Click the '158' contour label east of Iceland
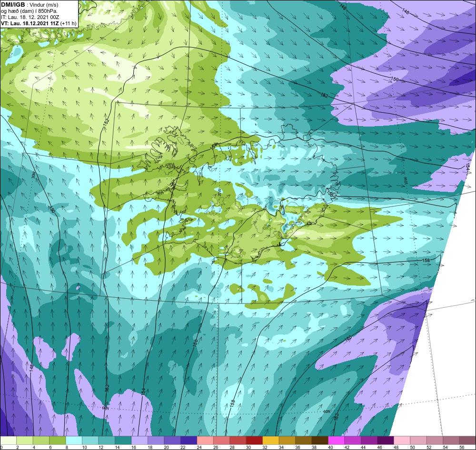The height and width of the screenshot is (450, 476). (426, 260)
